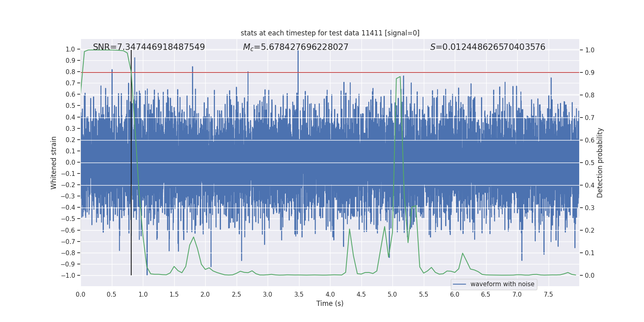The height and width of the screenshot is (322, 644).
Task: Click the 4.0 tick label on the time axis
Action: [330, 294]
